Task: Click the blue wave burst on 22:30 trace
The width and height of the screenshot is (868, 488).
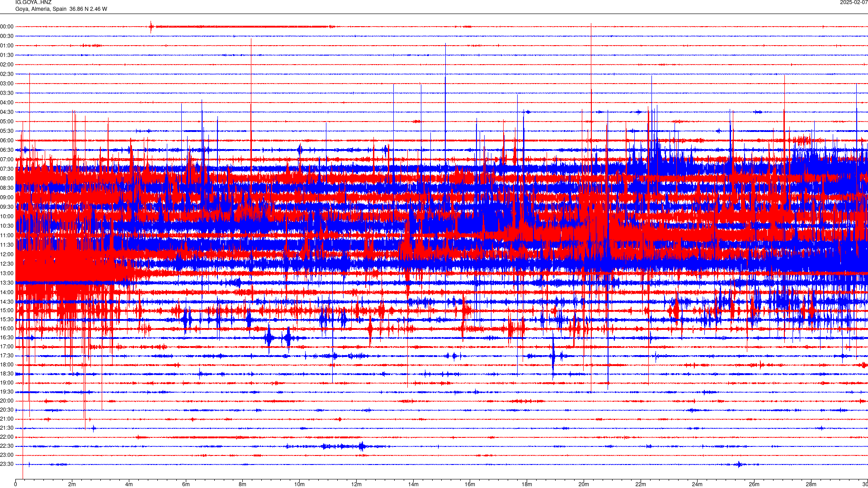Action: 361,446
